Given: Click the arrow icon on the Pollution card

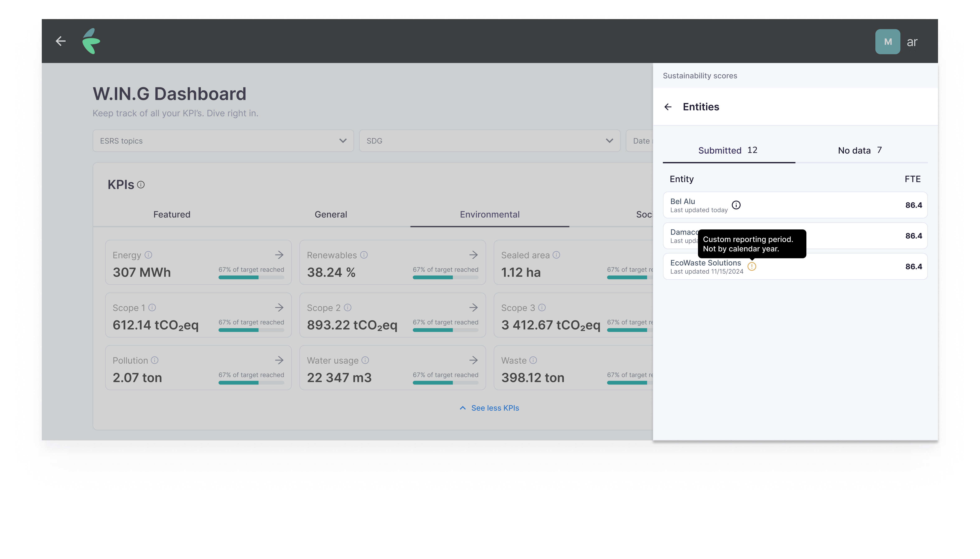Looking at the screenshot, I should pos(279,360).
